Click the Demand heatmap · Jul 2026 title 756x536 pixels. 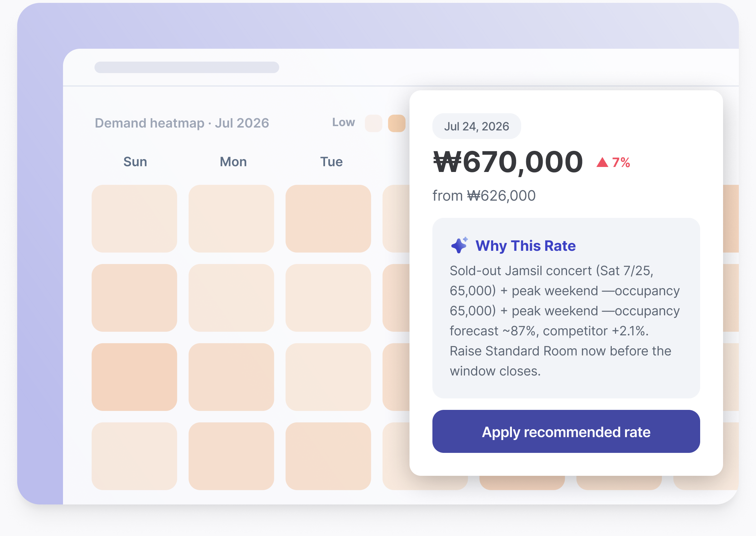182,123
